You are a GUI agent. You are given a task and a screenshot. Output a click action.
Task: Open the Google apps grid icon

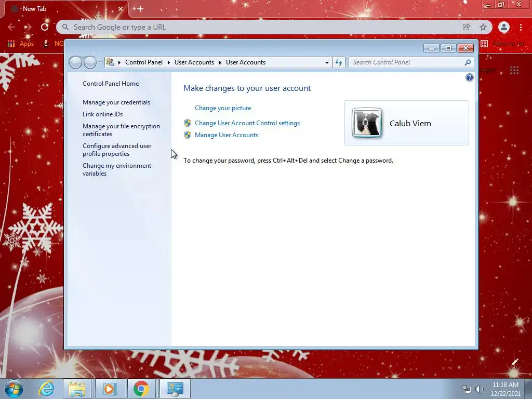514,70
